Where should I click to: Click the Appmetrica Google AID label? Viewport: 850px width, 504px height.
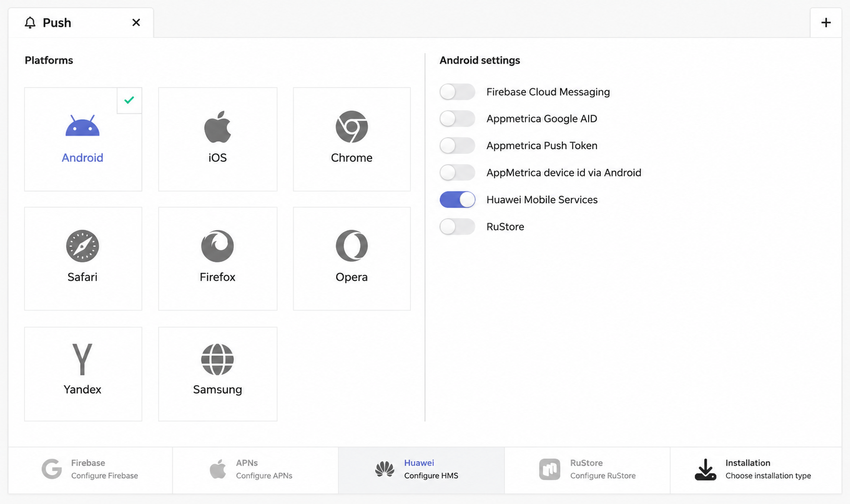542,118
